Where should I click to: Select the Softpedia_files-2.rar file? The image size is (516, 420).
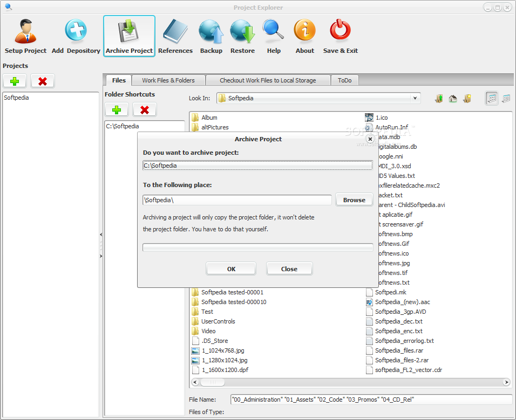coord(397,360)
